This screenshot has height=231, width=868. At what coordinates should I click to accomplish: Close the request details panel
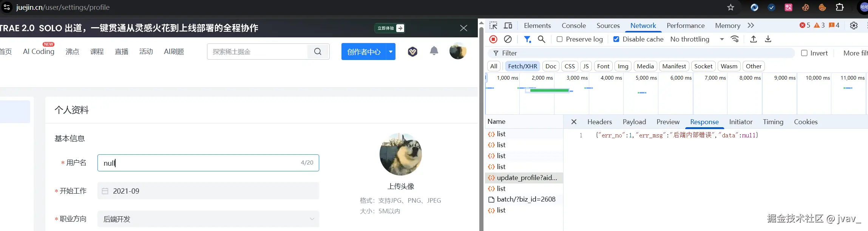point(574,122)
